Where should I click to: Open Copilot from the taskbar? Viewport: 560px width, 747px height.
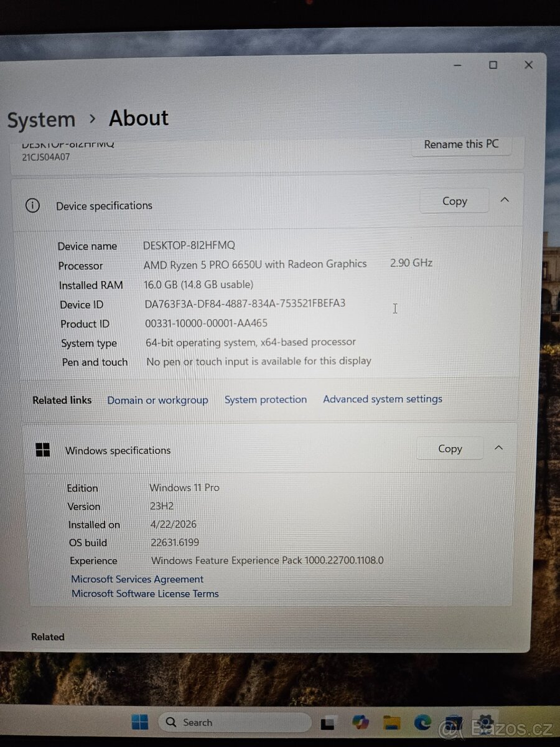coord(360,722)
